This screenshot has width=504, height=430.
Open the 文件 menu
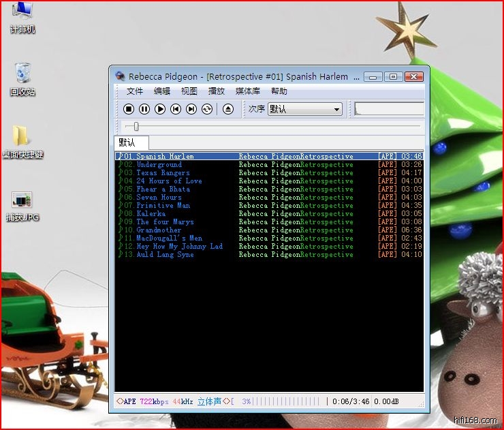coord(135,91)
